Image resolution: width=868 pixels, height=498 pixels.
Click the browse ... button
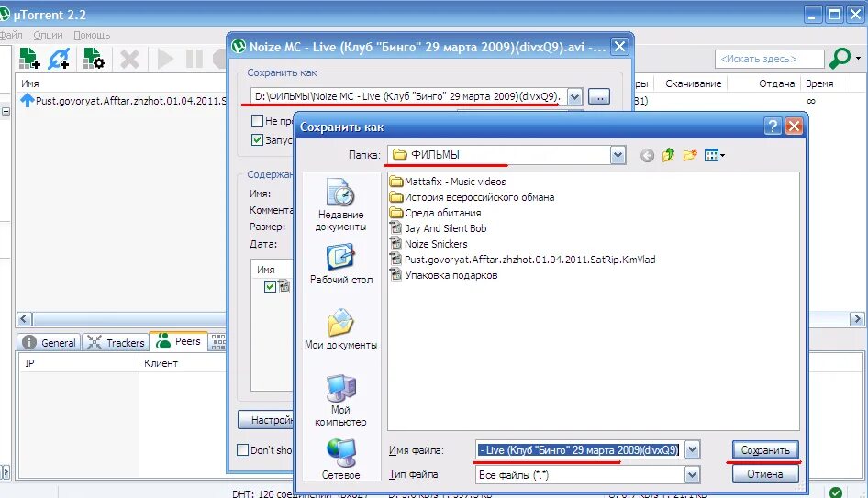point(599,97)
